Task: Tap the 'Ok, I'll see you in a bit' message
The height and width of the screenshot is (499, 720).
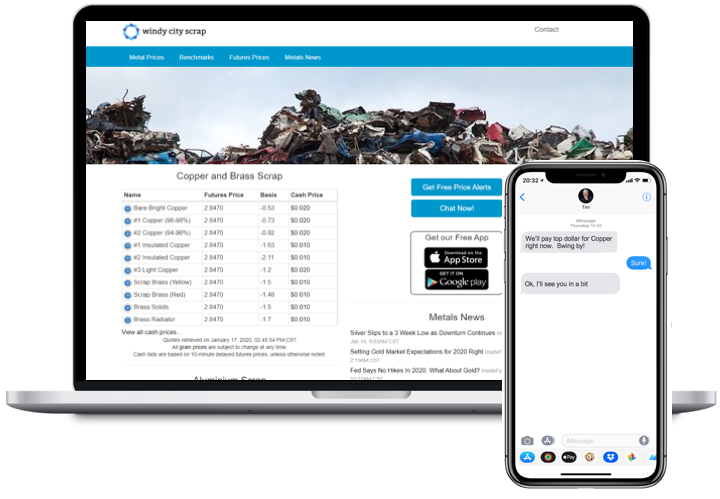Action: [570, 284]
